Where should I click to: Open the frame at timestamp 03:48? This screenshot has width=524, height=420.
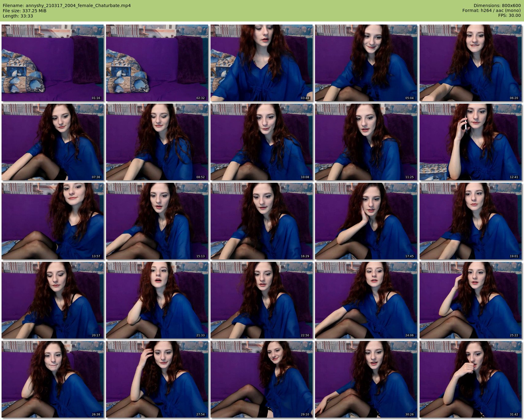[262, 63]
